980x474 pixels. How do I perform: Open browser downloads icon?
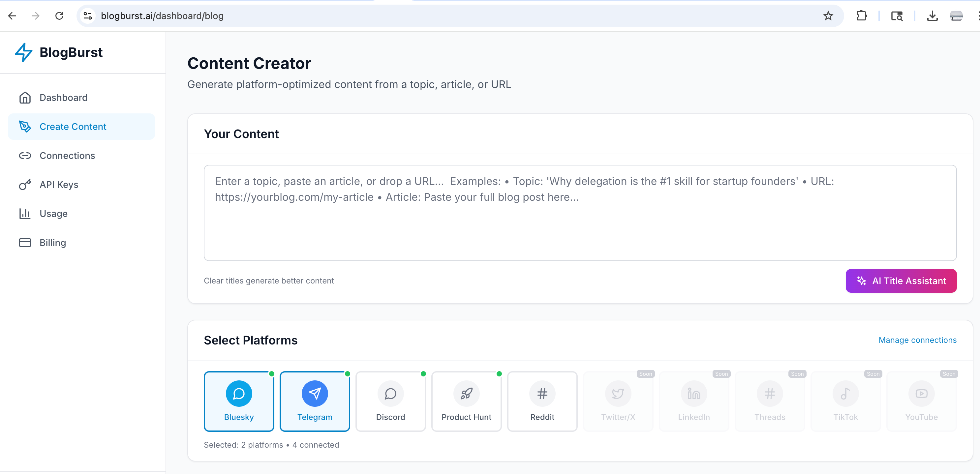point(932,15)
